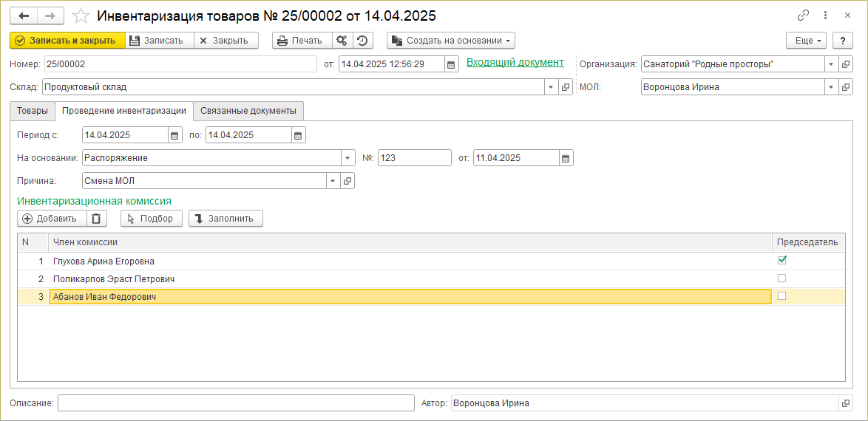
Task: Check Председатель for Поликарпов Эраст Петрович
Action: click(x=782, y=278)
